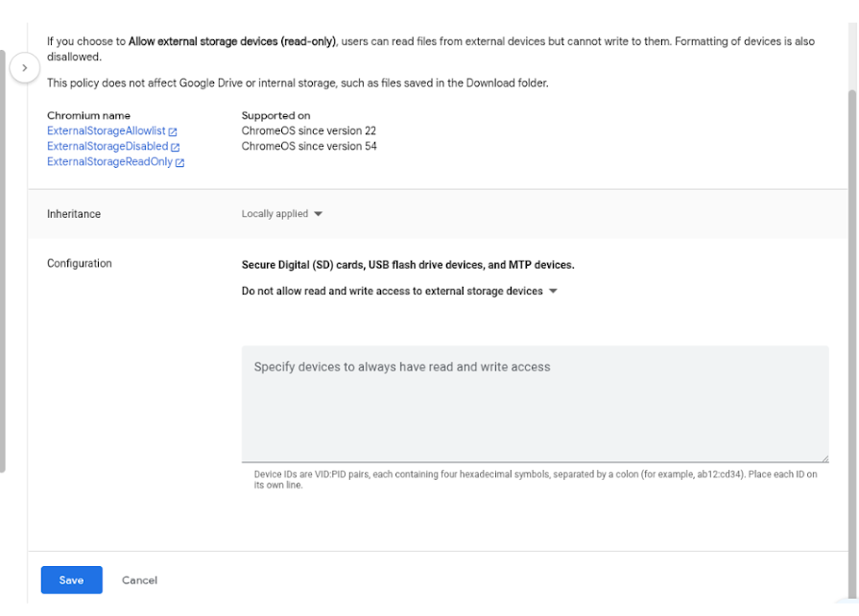The width and height of the screenshot is (859, 616).
Task: Open external-link icon beside ExternalStorageDisabled
Action: coord(176,147)
